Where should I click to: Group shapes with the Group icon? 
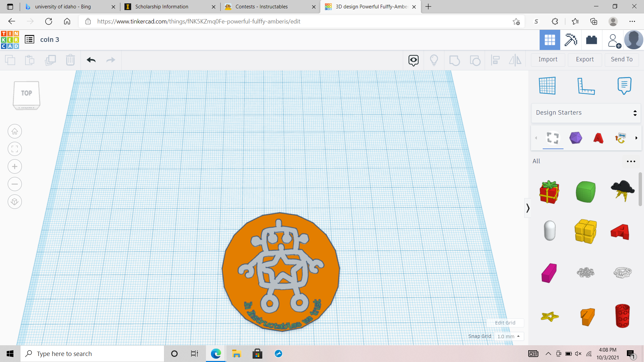[454, 60]
